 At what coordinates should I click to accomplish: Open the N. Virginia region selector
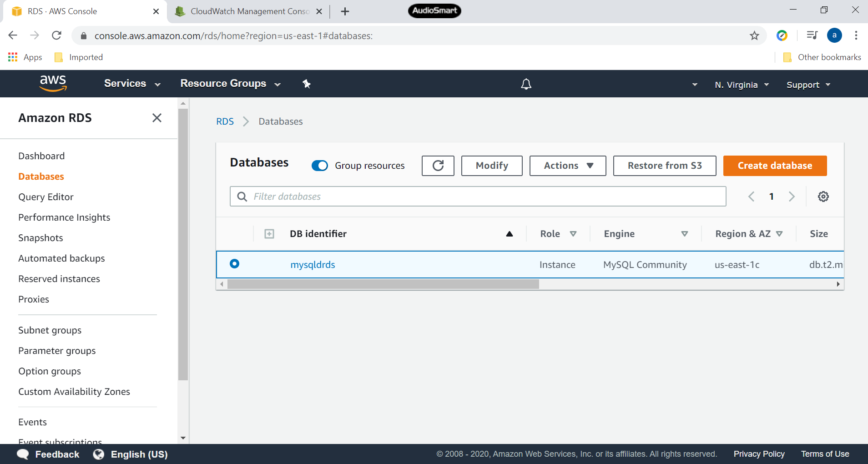[742, 85]
